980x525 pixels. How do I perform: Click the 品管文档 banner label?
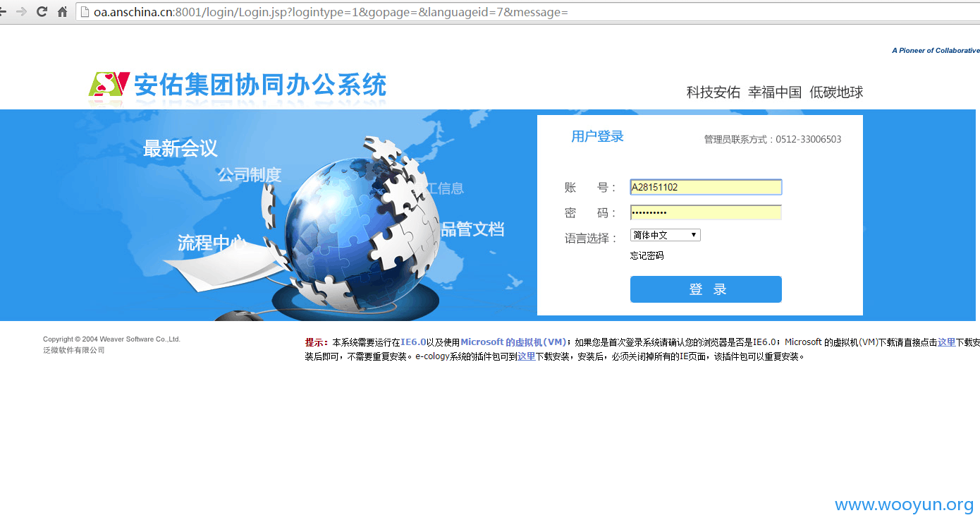point(472,229)
